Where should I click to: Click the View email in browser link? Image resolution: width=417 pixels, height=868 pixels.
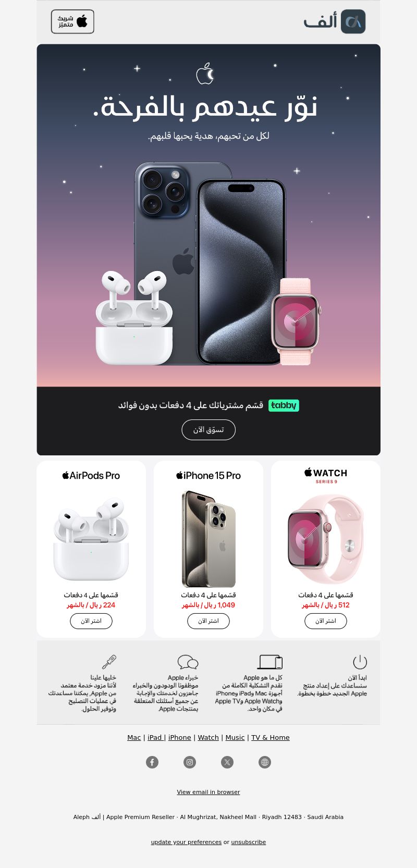208,792
